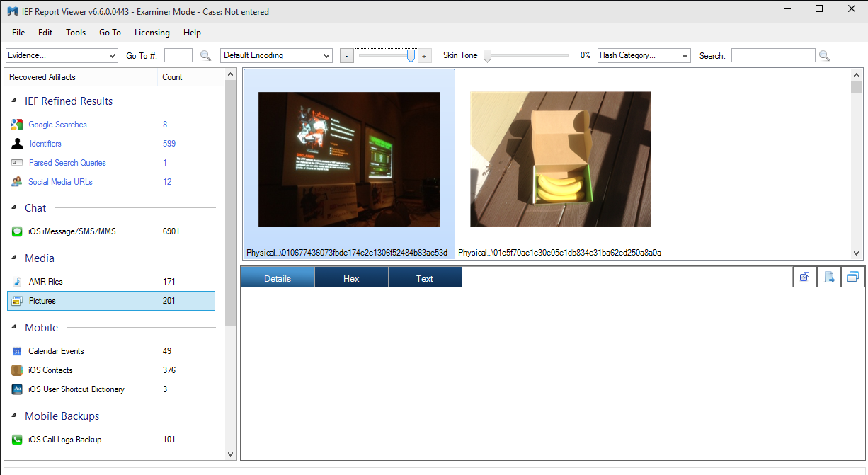Click the pop-out window icon in details pane
868x475 pixels.
pos(853,277)
